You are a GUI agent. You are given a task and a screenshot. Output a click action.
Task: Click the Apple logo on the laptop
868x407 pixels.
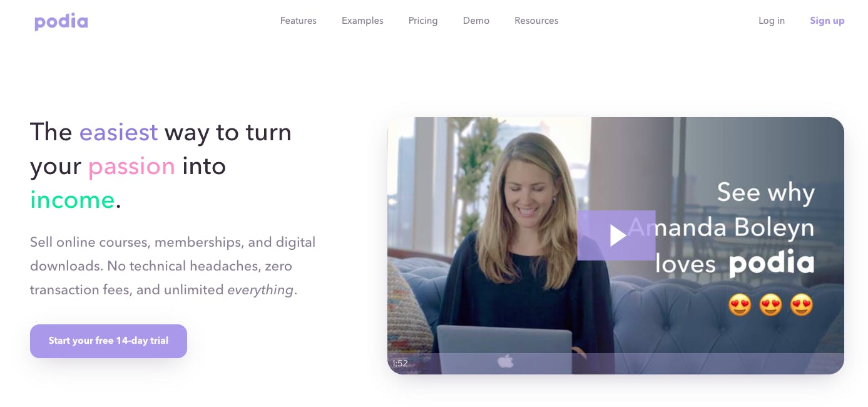(x=506, y=361)
